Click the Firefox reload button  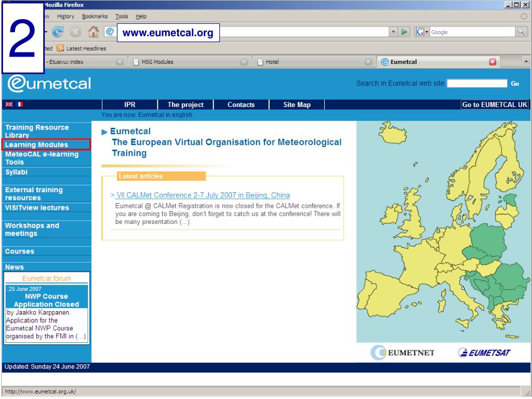point(58,32)
